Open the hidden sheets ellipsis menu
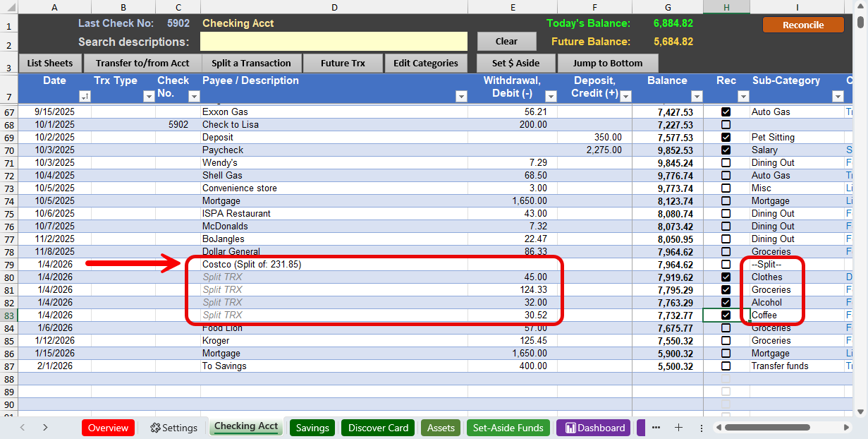Viewport: 868px width, 439px height. [x=656, y=428]
